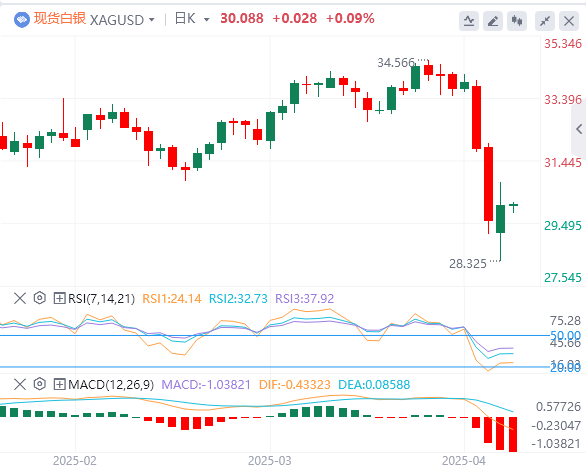Click the price change +0.028

tap(294, 18)
